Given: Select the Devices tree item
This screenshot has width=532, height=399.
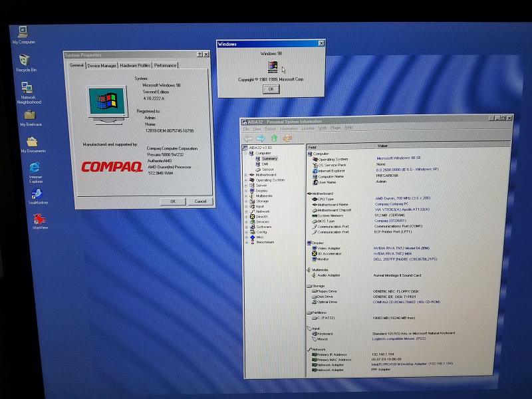Looking at the screenshot, I should tap(262, 221).
